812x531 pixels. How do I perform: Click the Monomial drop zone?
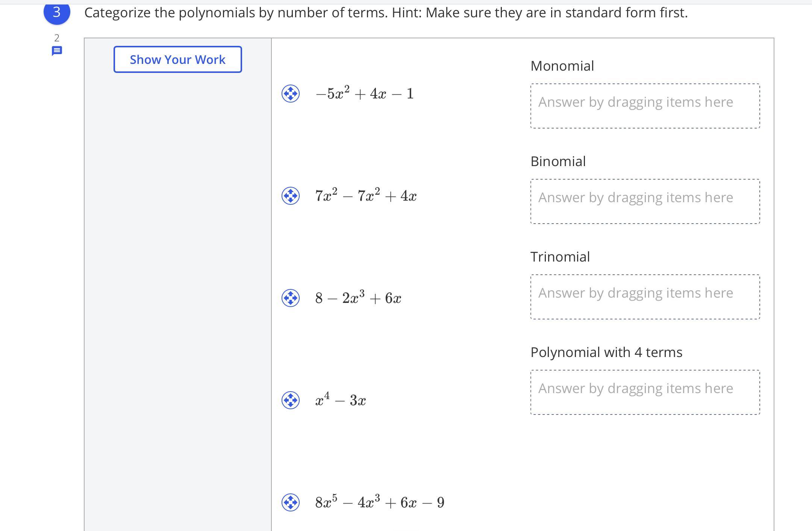point(645,106)
